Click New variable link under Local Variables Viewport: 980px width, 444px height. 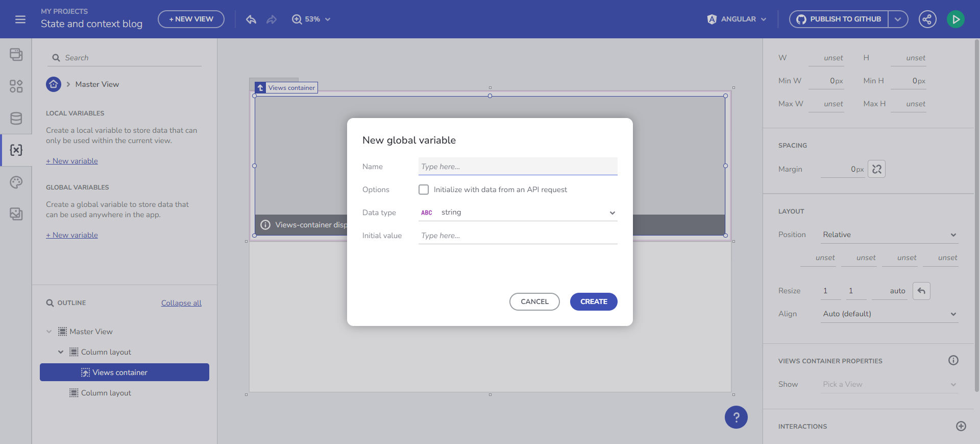pyautogui.click(x=72, y=161)
